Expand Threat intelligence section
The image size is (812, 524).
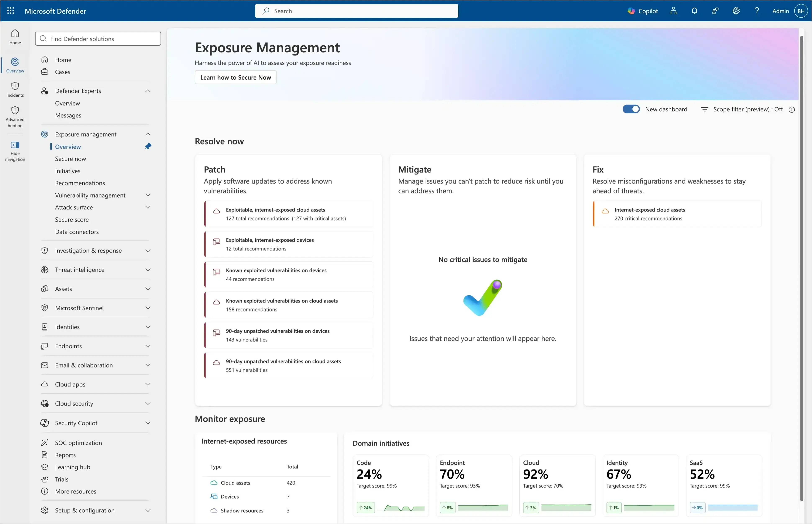click(148, 270)
